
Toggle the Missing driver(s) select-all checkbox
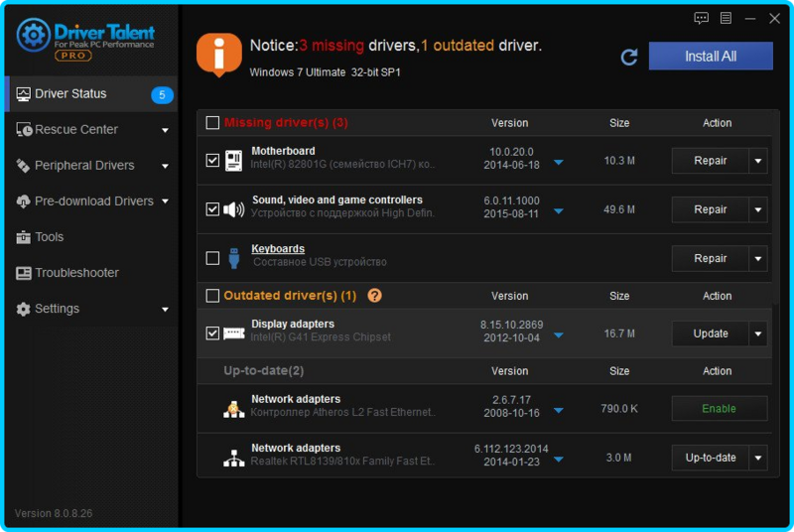(x=212, y=122)
